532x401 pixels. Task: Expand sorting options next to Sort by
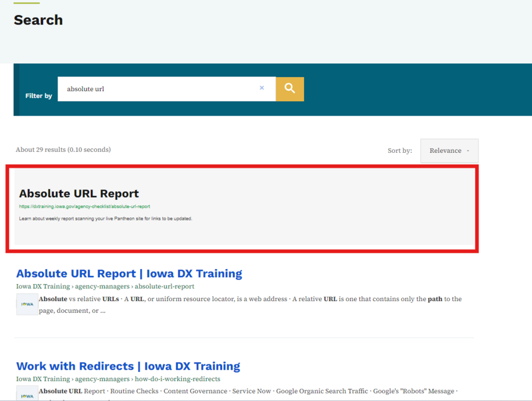pyautogui.click(x=448, y=150)
